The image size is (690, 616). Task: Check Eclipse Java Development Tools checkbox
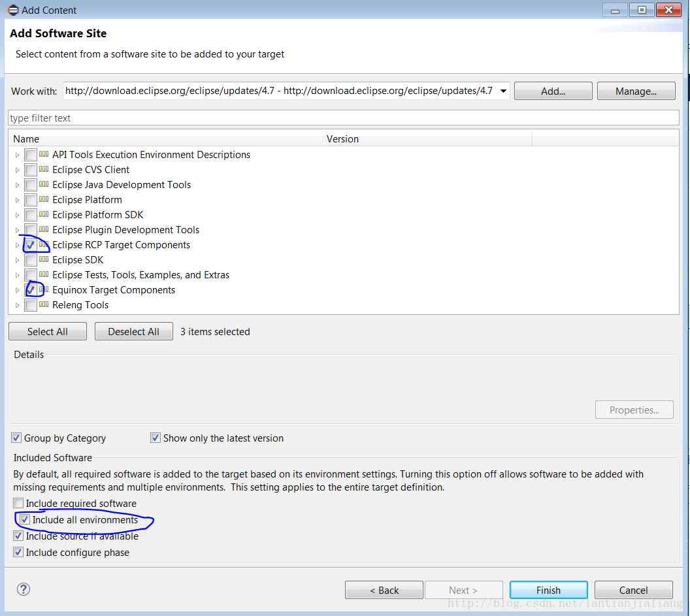(x=30, y=185)
